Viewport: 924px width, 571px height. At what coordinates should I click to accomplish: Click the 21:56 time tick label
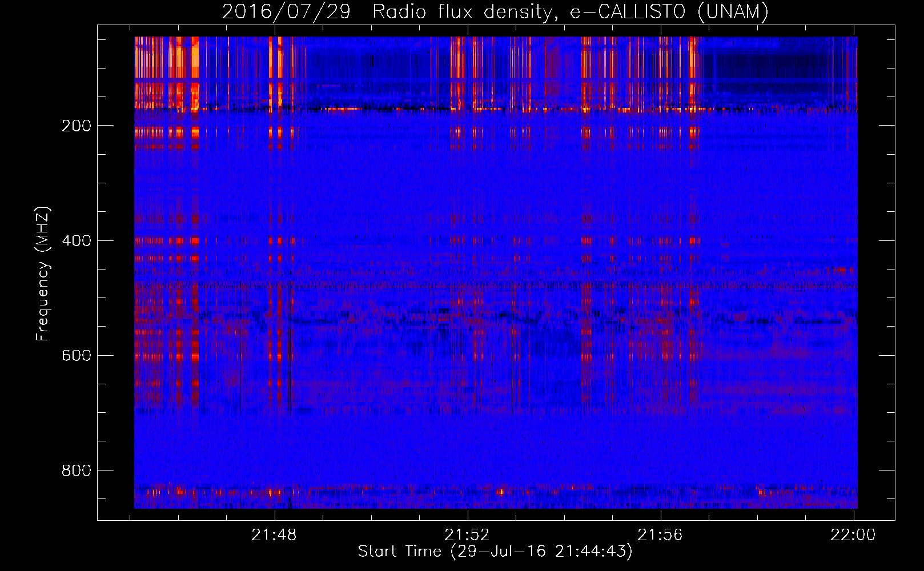tap(660, 535)
